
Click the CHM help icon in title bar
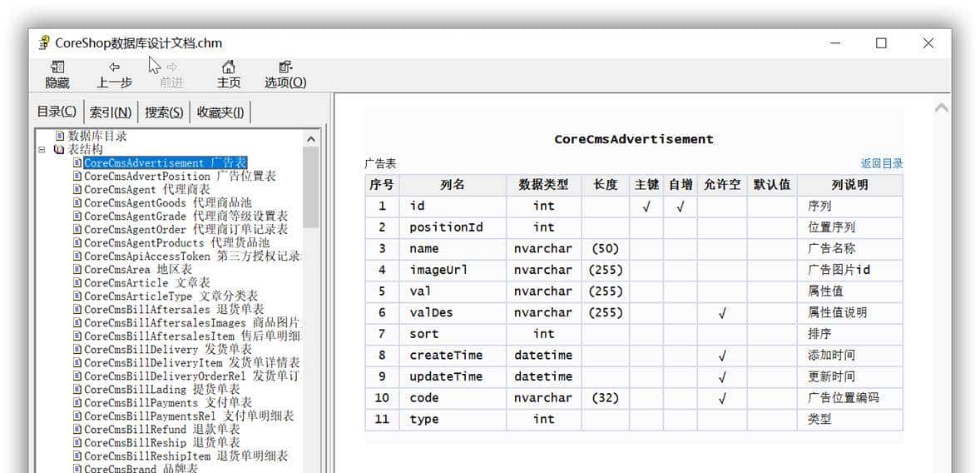(43, 43)
